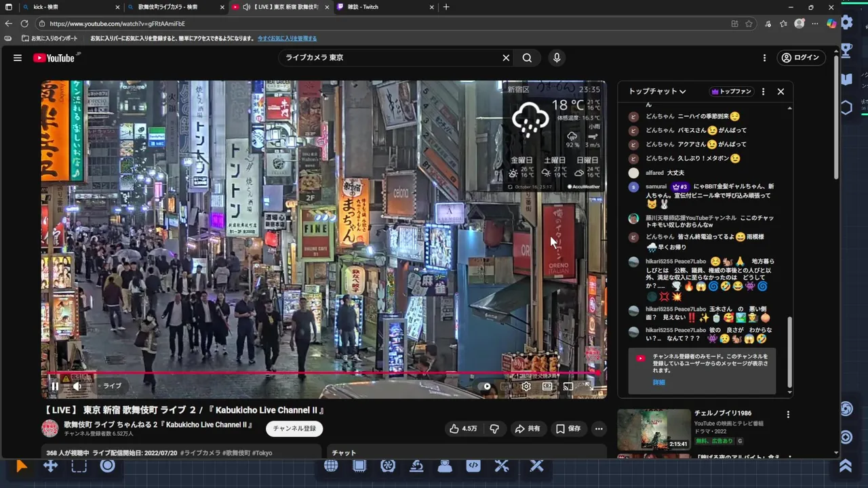868x488 pixels.
Task: Cast video to TV
Action: (568, 386)
